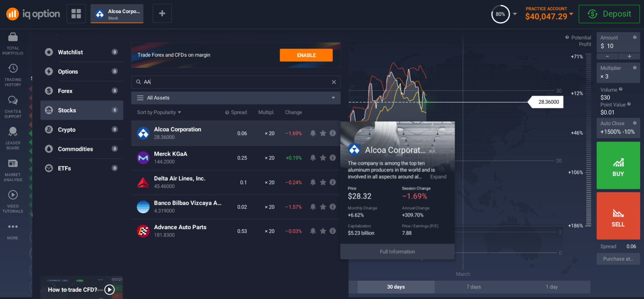Switch chart to 7 days range
Viewport: 644px width, 299px height.
coord(473,287)
